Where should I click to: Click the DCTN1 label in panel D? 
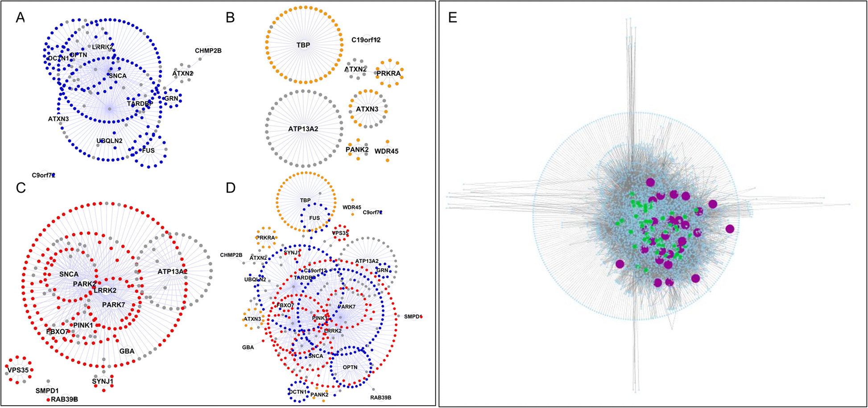[298, 392]
